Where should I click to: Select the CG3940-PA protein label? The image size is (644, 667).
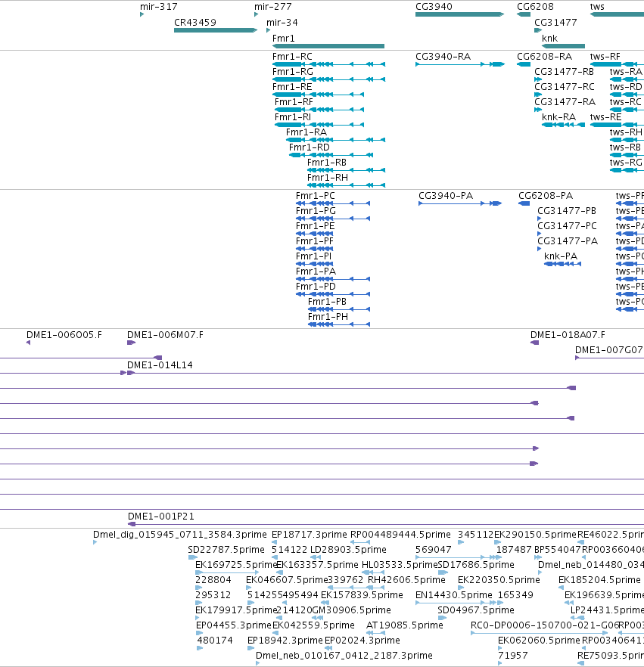click(x=446, y=196)
